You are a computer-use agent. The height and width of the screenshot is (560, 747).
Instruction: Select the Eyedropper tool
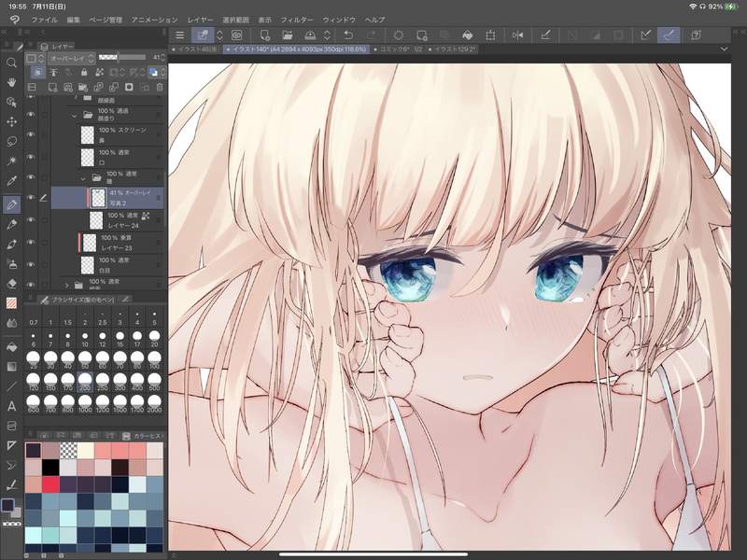(12, 180)
